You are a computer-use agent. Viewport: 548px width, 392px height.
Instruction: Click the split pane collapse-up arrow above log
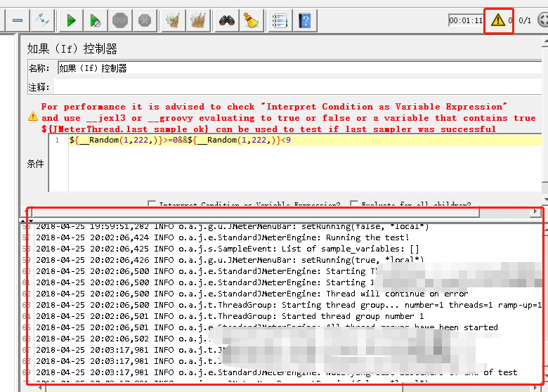click(22, 221)
